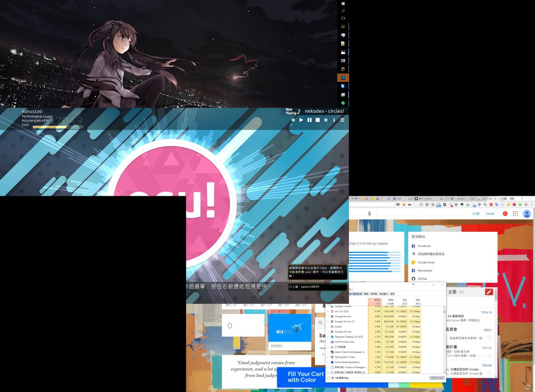This screenshot has width=535, height=392.
Task: Open osu! playlist menu icon
Action: (x=342, y=120)
